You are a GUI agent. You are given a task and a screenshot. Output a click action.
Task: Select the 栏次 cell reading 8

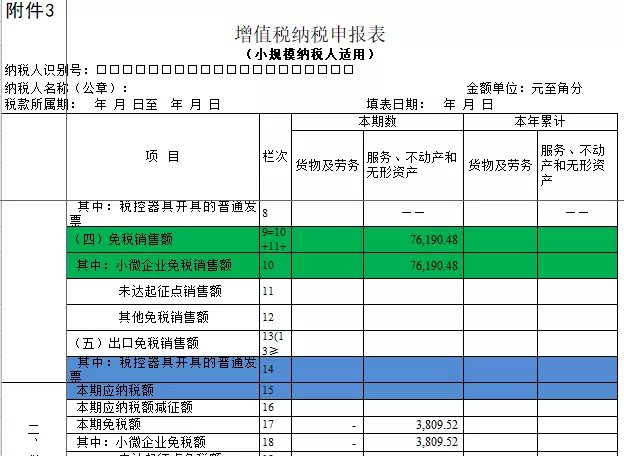click(275, 214)
